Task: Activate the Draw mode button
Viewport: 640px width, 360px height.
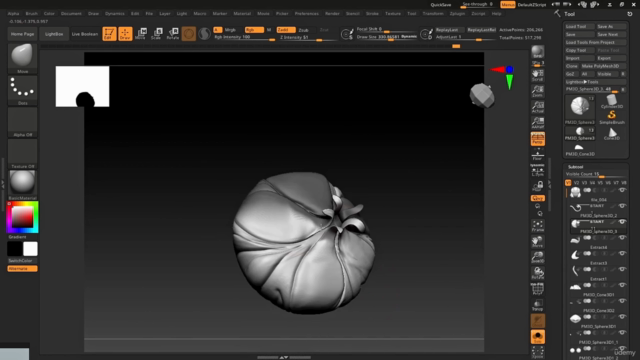Action: pos(125,34)
